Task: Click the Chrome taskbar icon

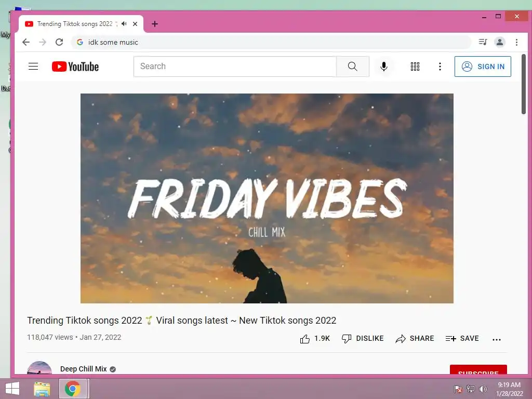Action: 73,389
